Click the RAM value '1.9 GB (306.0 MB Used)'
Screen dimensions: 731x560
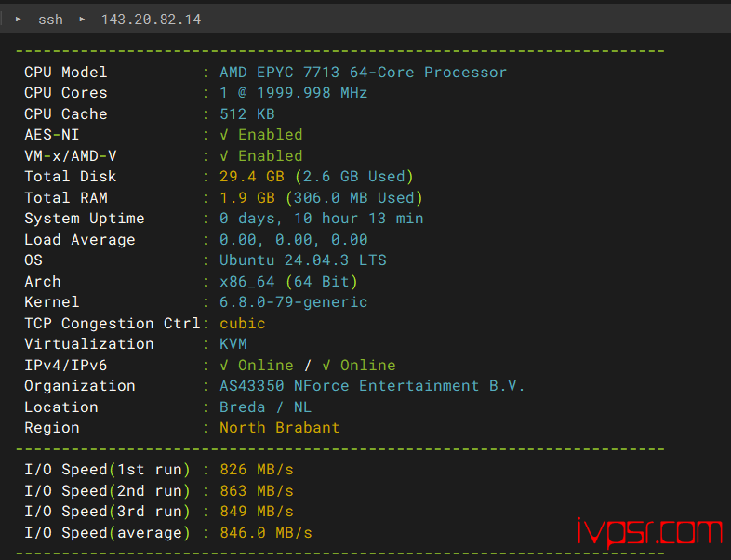[x=321, y=198]
